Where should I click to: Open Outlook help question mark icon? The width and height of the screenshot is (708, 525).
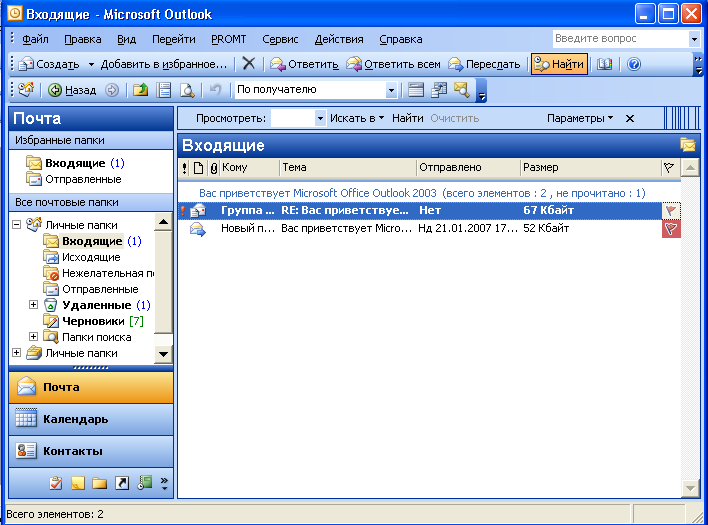pyautogui.click(x=634, y=64)
